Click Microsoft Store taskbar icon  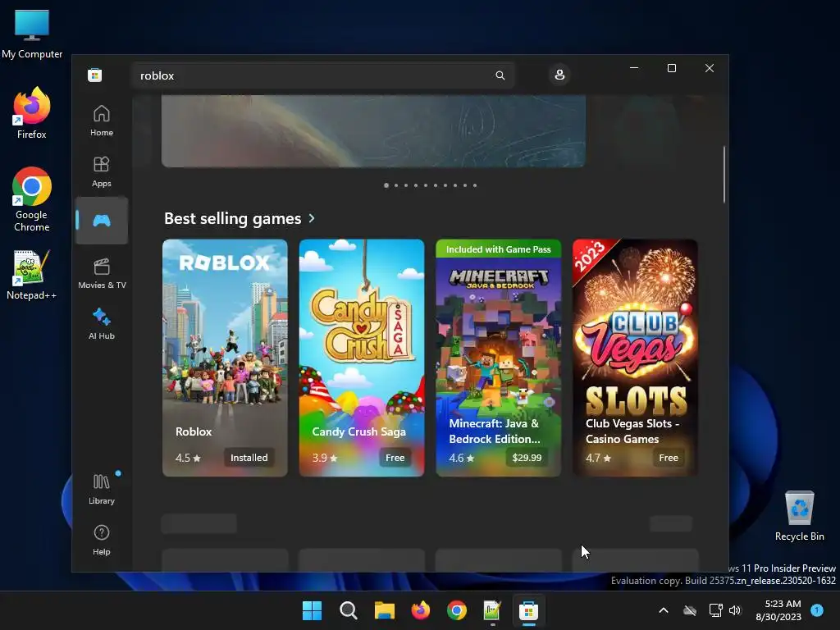(x=529, y=610)
